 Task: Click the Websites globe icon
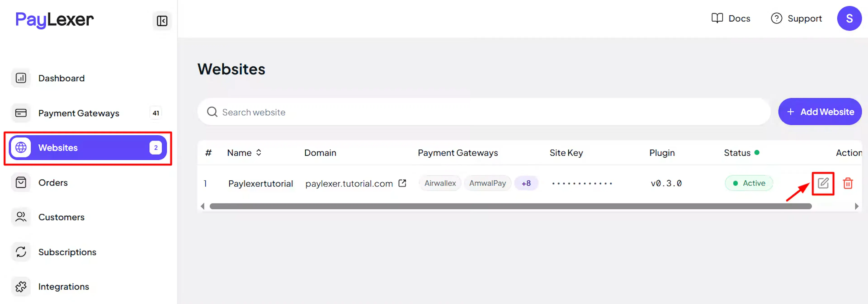[x=21, y=148]
